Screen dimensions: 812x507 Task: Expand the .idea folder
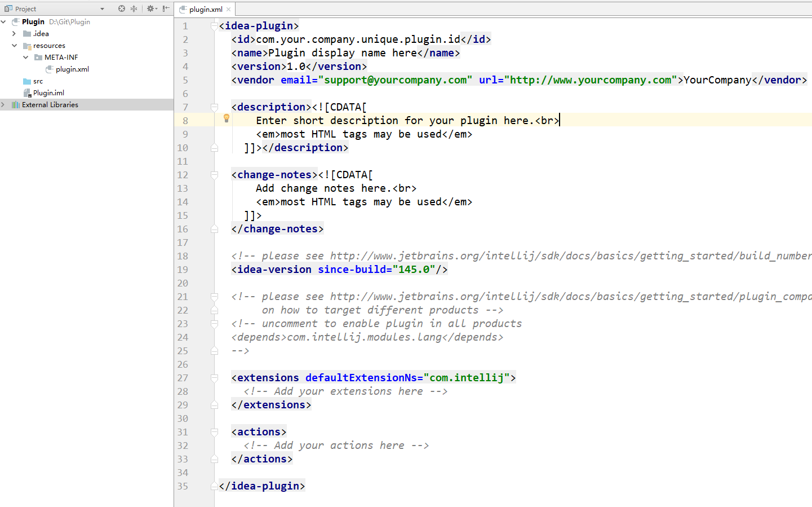point(14,34)
